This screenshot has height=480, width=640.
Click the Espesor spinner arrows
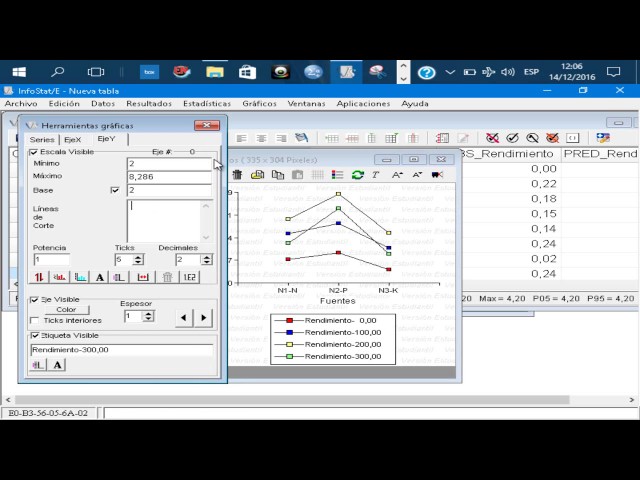coord(148,316)
